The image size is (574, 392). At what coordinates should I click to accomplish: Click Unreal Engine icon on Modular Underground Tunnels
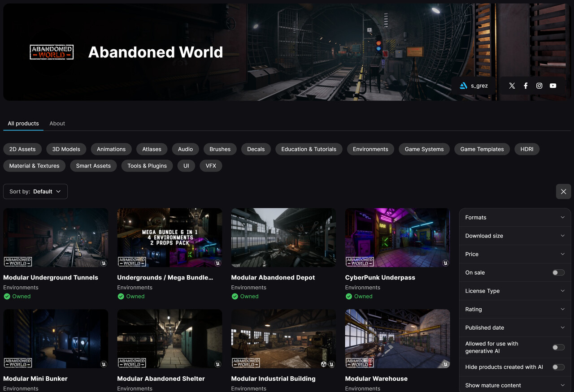pyautogui.click(x=104, y=263)
